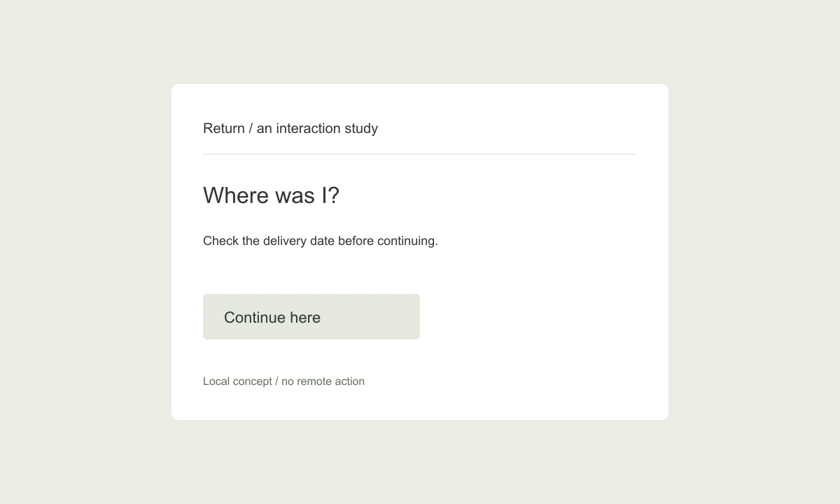The height and width of the screenshot is (504, 840).
Task: Click the word 'here' on the button
Action: (305, 317)
